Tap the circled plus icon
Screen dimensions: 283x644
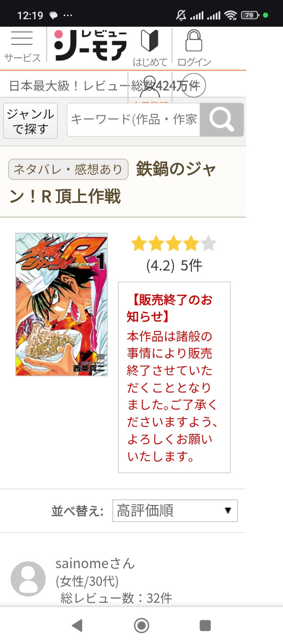194,85
